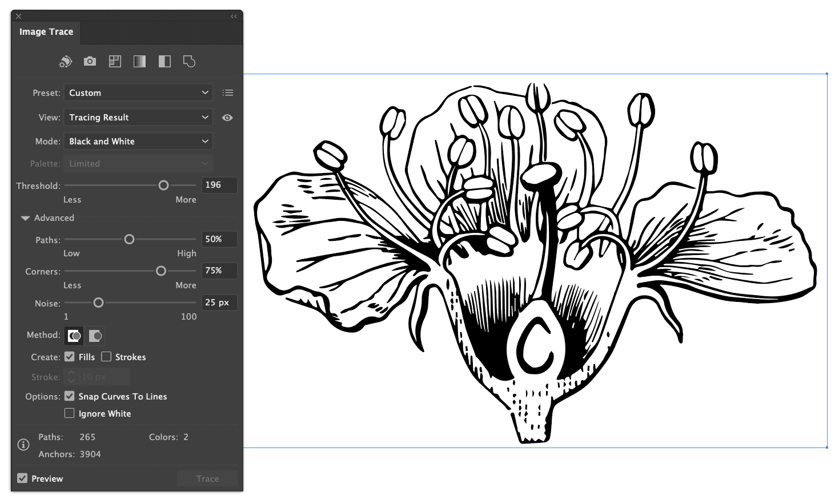Enable the Strokes checkbox
This screenshot has height=504, width=839.
106,357
